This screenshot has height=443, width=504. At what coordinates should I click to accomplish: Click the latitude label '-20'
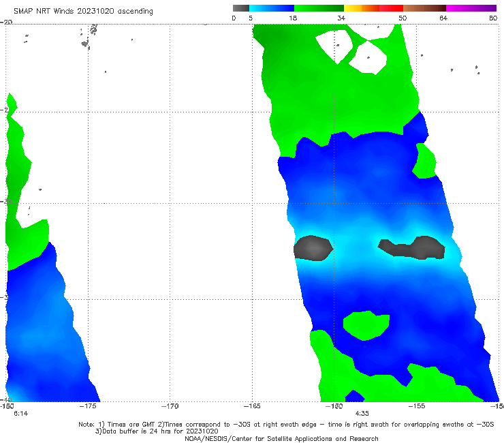(x=6, y=22)
